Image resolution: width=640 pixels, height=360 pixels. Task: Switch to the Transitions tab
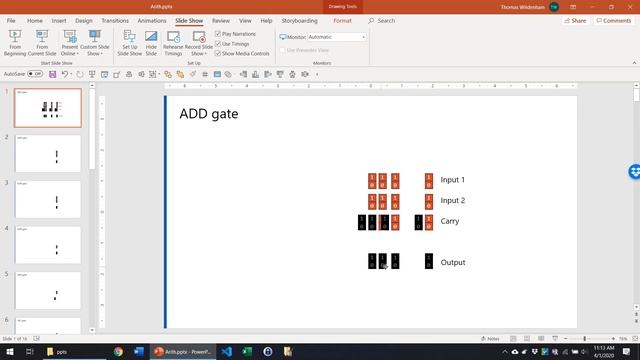(115, 20)
